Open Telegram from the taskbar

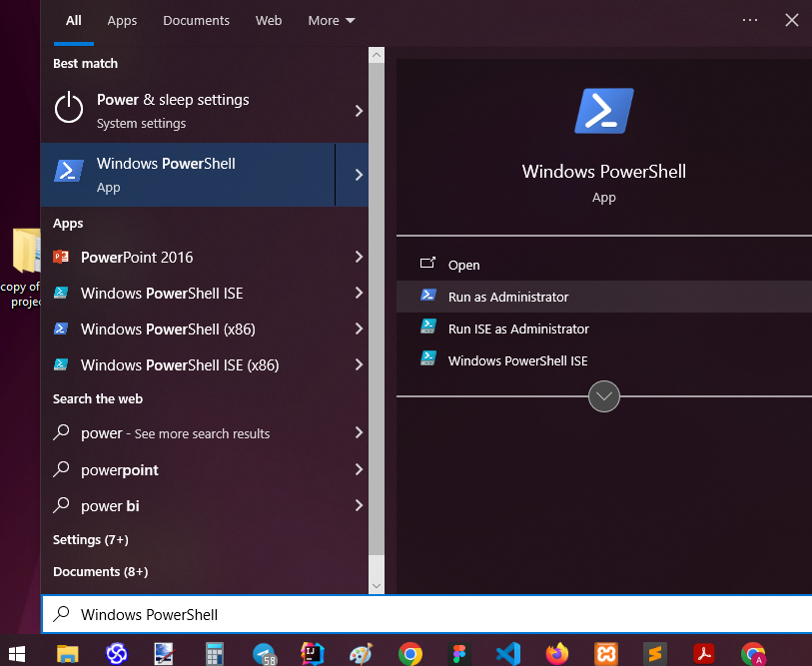264,654
